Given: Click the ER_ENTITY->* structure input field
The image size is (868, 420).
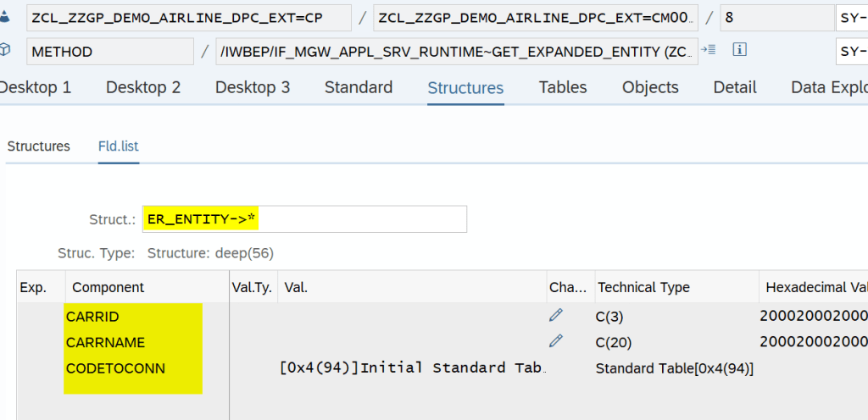Looking at the screenshot, I should [305, 219].
